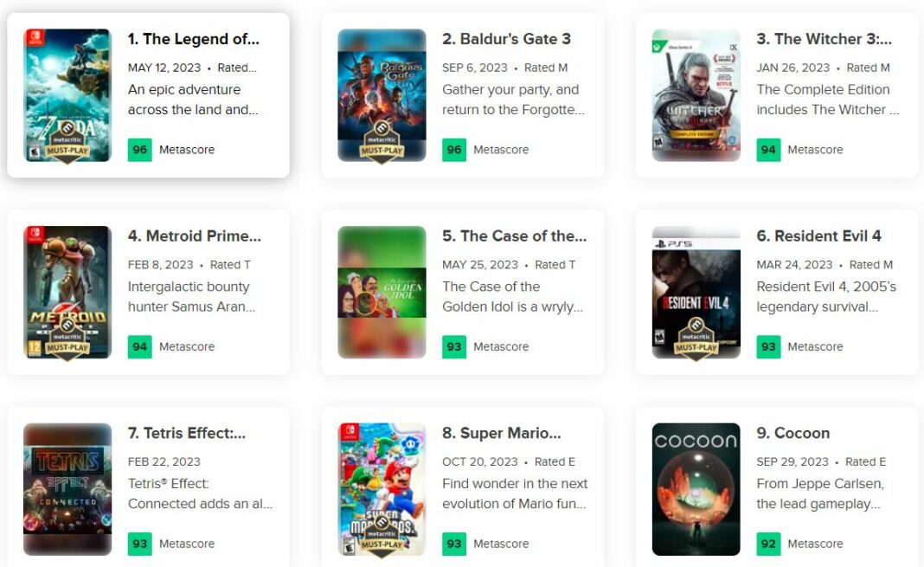The width and height of the screenshot is (924, 567).
Task: Click the Metroid Prime box art
Action: point(68,292)
